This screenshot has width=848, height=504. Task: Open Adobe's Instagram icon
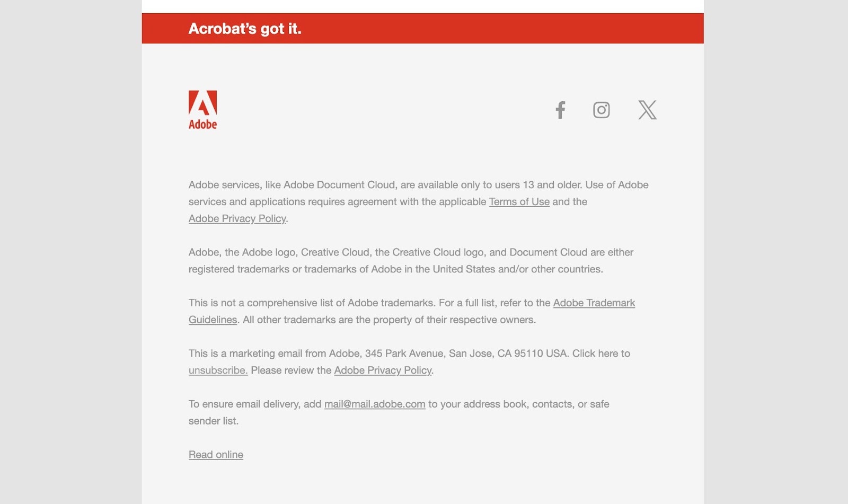click(601, 110)
